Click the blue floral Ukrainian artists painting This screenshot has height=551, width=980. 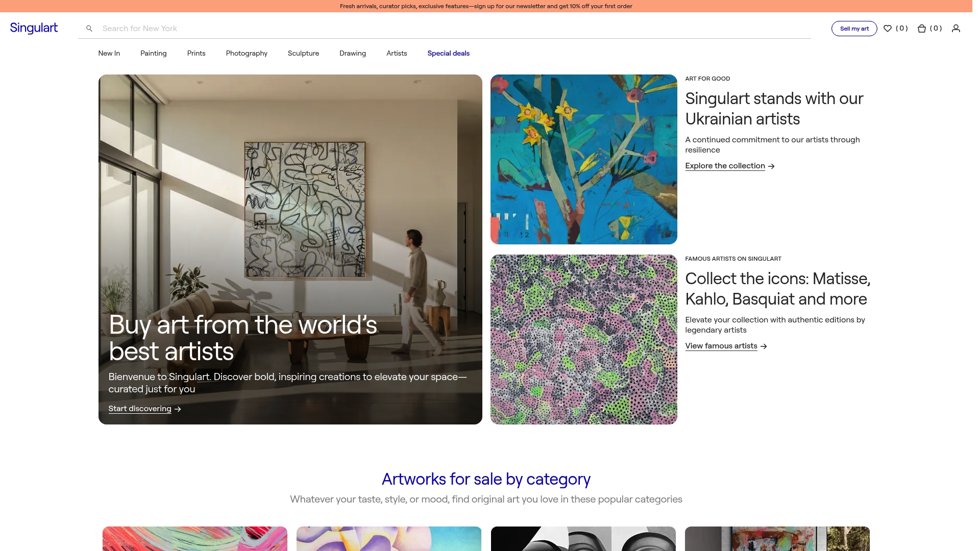pos(583,159)
